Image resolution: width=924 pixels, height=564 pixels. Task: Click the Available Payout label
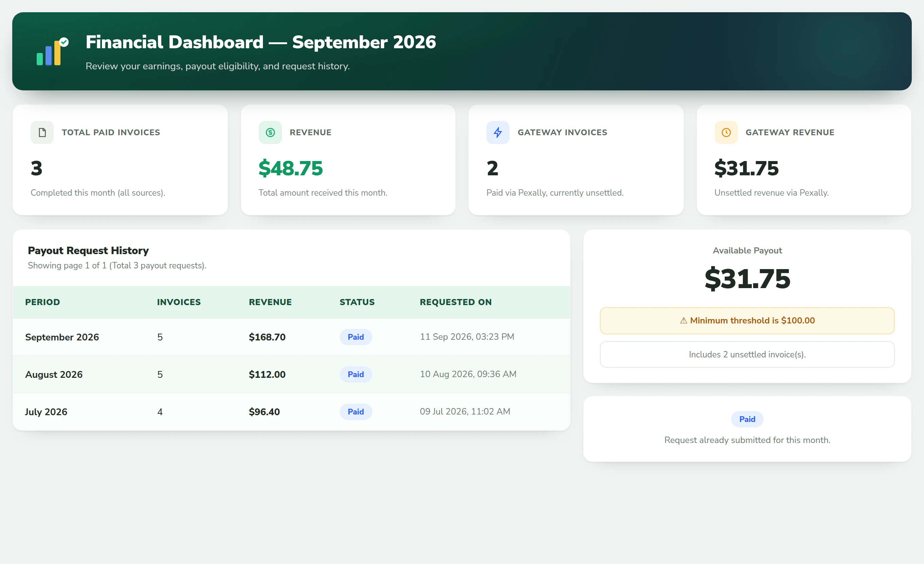(x=747, y=250)
